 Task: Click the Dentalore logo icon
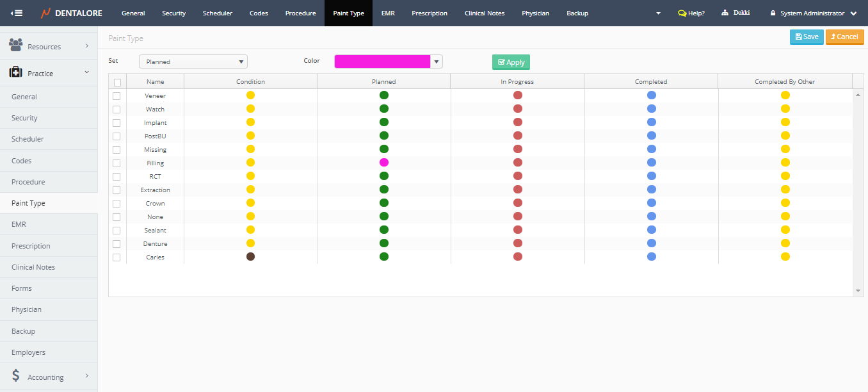click(x=45, y=13)
